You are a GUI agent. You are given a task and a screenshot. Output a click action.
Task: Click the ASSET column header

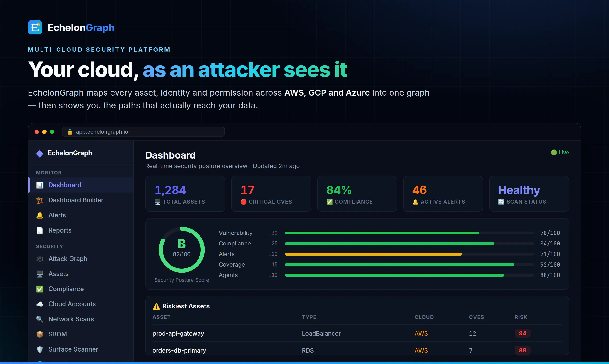162,317
